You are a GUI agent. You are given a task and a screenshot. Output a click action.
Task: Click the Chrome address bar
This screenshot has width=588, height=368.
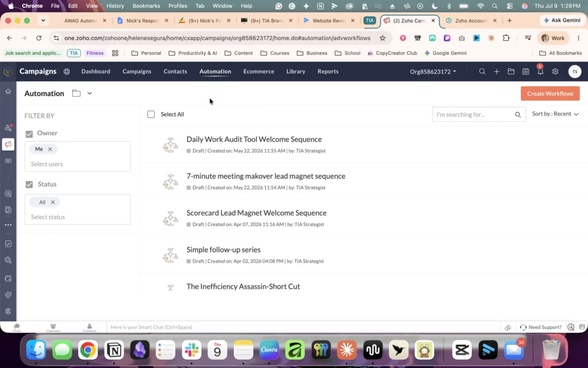[x=218, y=38]
